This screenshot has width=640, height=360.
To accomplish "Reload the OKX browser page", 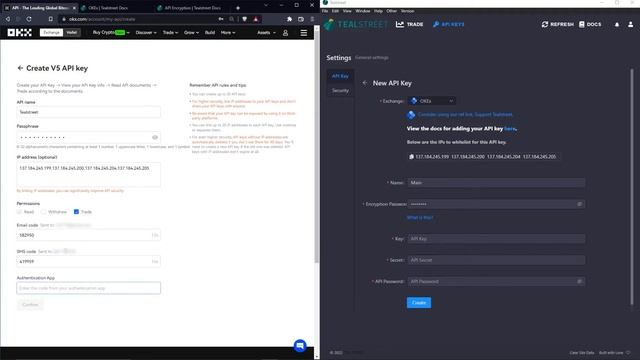I will [29, 19].
